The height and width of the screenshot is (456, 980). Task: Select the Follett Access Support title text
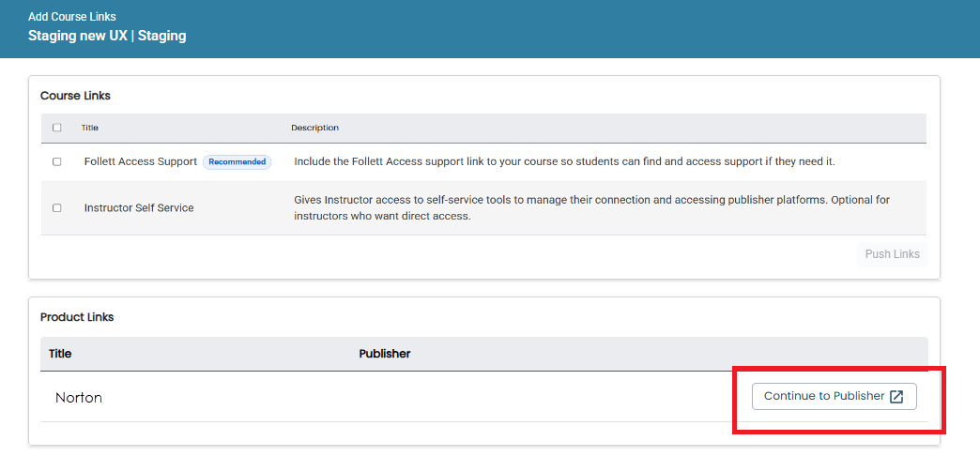(141, 161)
